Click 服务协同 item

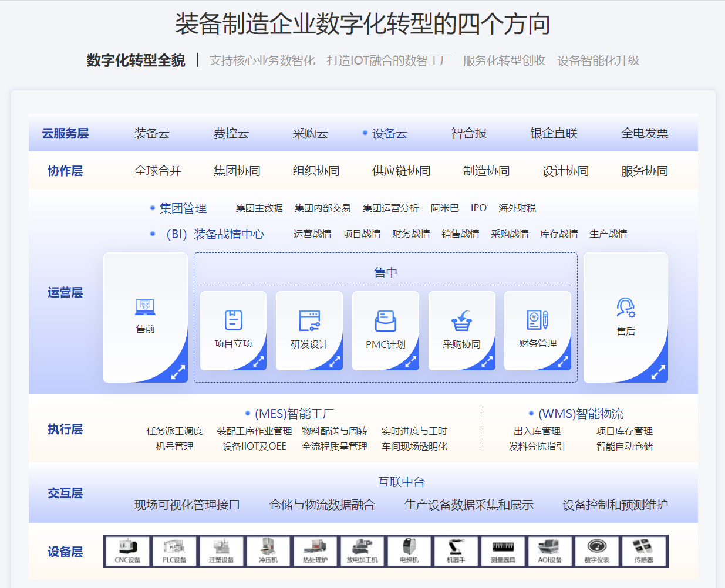645,171
